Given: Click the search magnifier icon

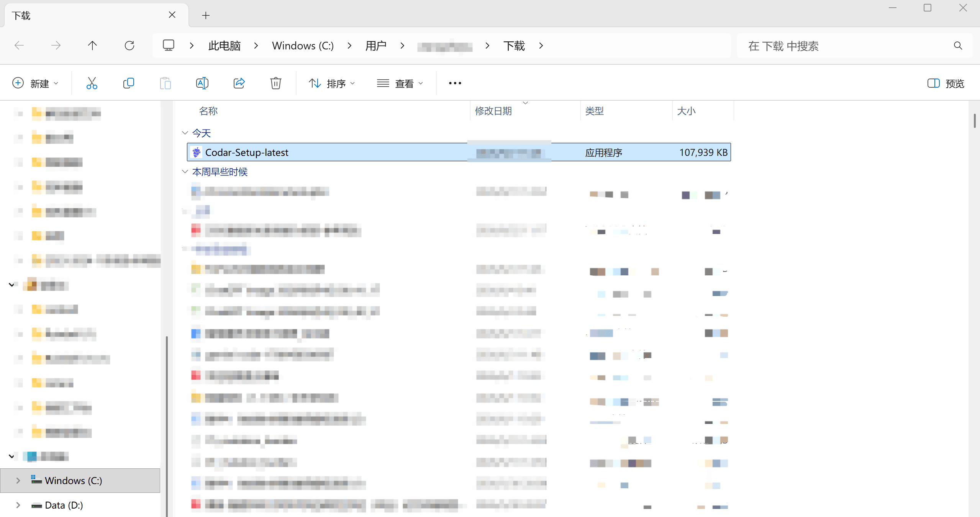Looking at the screenshot, I should pyautogui.click(x=958, y=46).
